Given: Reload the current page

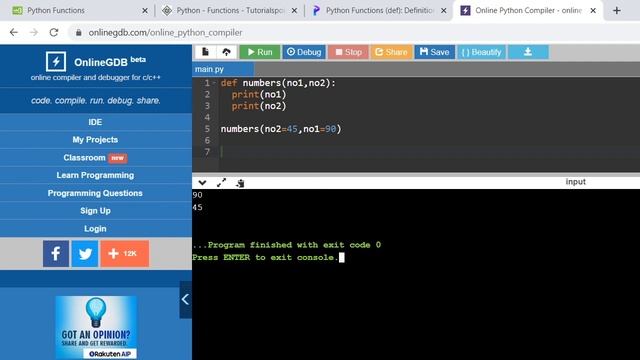Looking at the screenshot, I should tap(54, 32).
